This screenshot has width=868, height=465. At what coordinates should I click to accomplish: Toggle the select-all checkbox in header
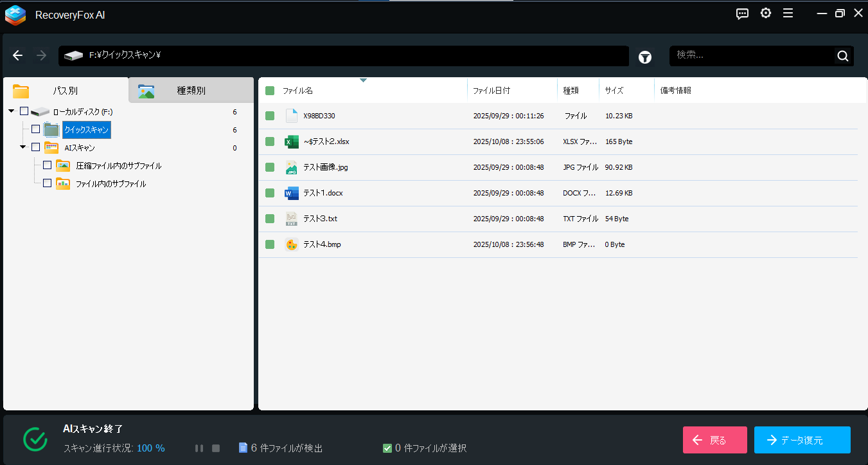pyautogui.click(x=270, y=91)
